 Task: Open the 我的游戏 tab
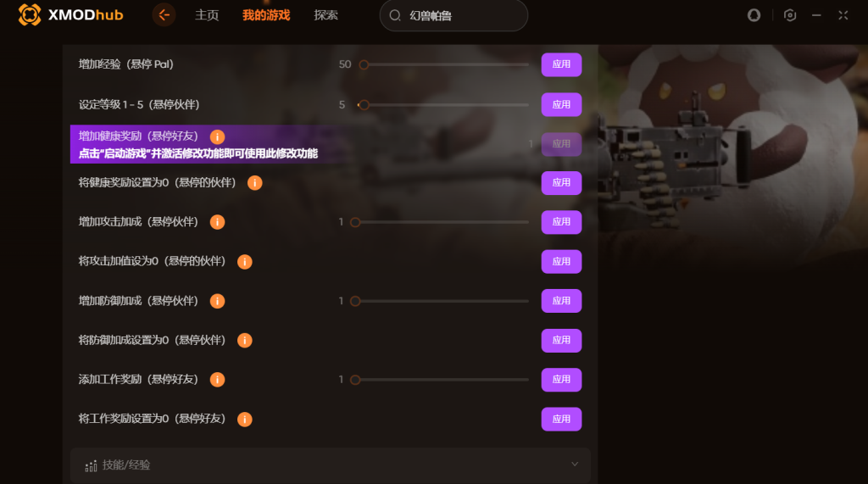(266, 15)
